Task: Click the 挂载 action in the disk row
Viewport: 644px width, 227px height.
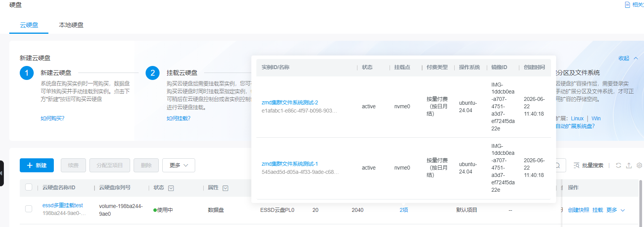Action: pos(598,210)
